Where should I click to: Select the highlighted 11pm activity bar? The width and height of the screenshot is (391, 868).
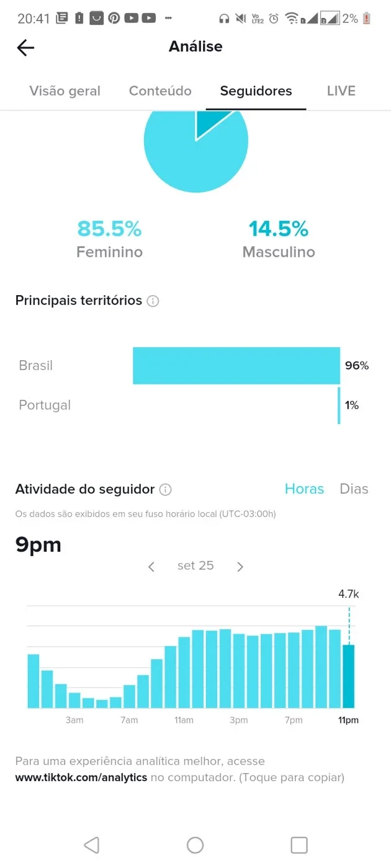point(348,676)
